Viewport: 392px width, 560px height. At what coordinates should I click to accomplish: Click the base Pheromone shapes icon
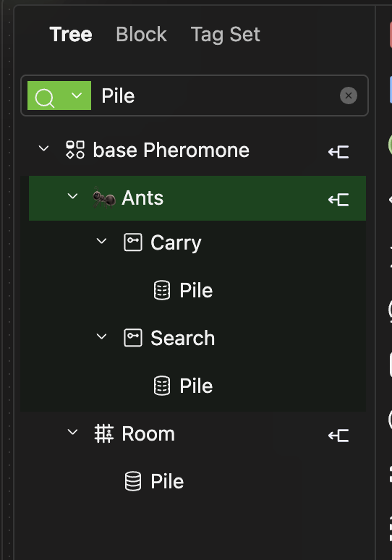(75, 150)
